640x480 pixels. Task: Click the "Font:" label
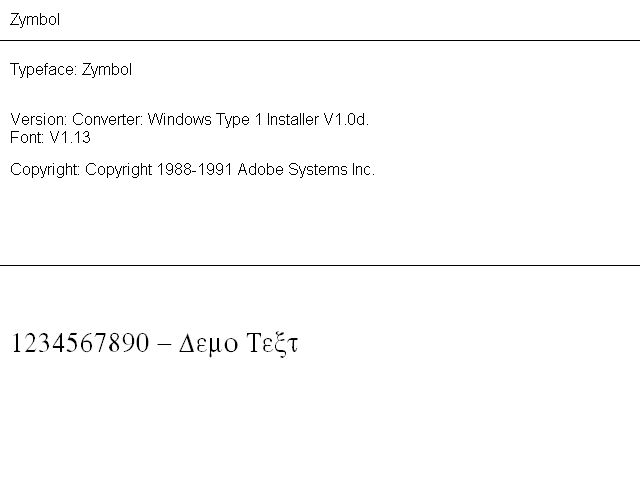coord(27,138)
